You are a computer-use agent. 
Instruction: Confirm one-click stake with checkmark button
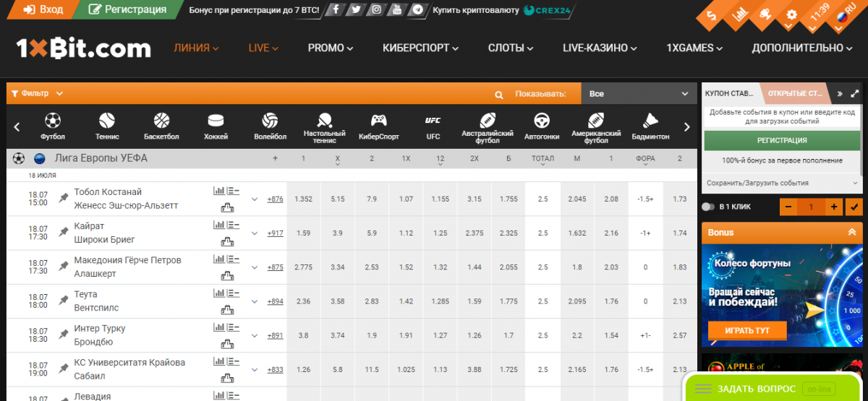pyautogui.click(x=854, y=207)
